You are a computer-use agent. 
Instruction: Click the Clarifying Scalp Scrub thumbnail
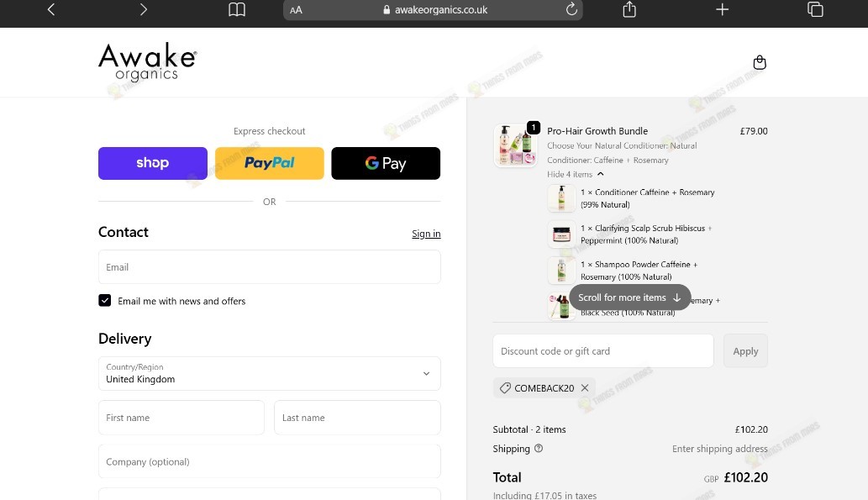pos(561,234)
